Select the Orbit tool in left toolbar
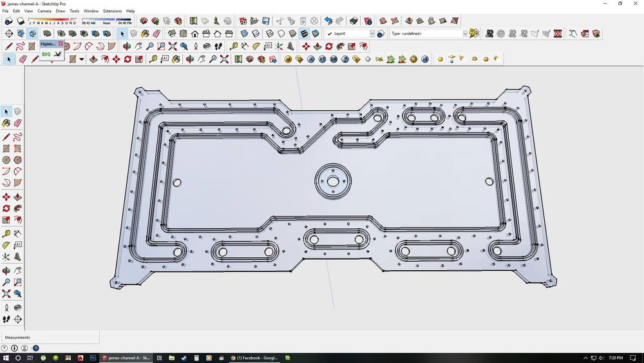This screenshot has width=644, height=363. (6, 270)
